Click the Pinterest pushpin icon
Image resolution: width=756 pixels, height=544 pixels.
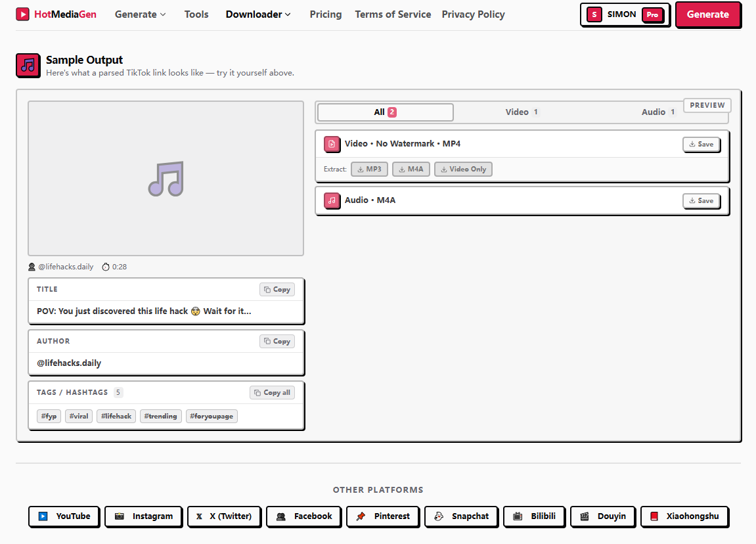[361, 516]
